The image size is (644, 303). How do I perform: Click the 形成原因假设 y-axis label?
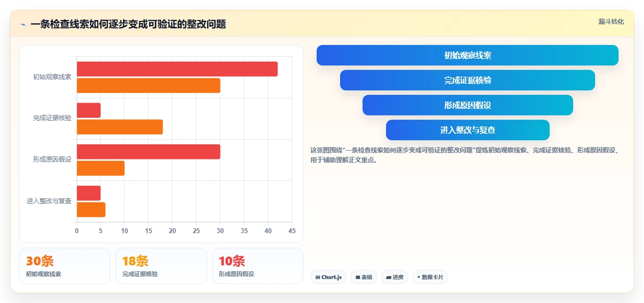[x=52, y=159]
